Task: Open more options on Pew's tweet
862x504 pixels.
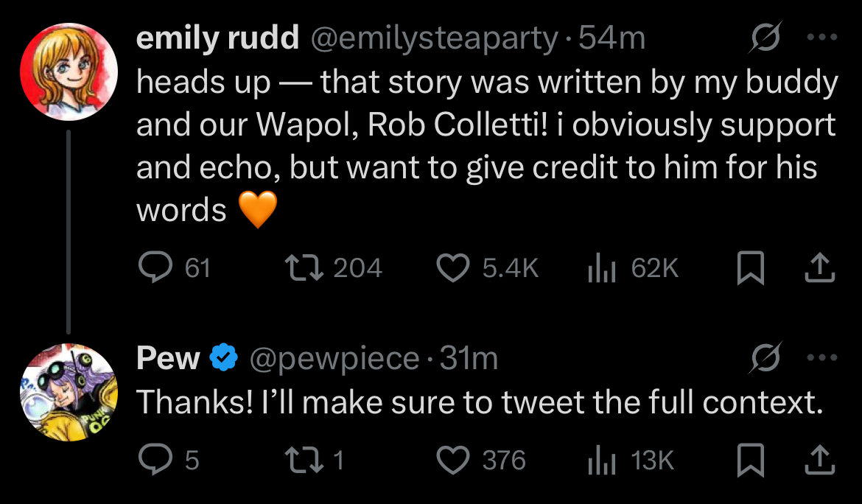Action: [x=822, y=357]
